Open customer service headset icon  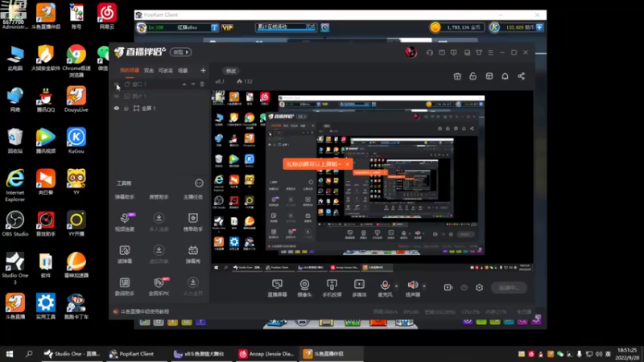(x=430, y=52)
